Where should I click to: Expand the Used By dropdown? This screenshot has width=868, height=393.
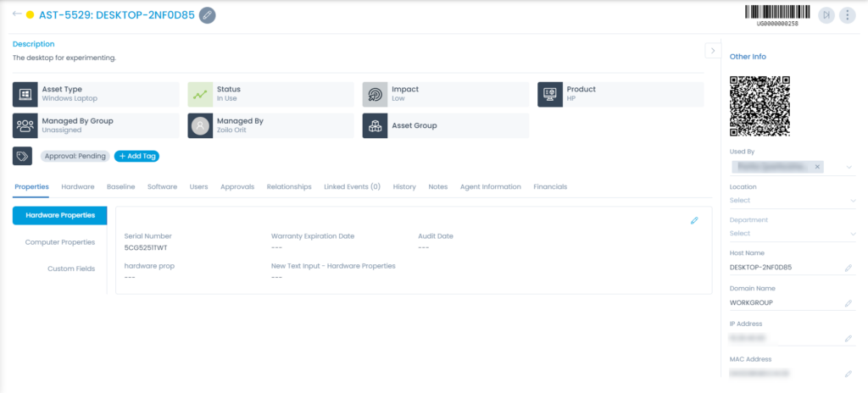[849, 167]
